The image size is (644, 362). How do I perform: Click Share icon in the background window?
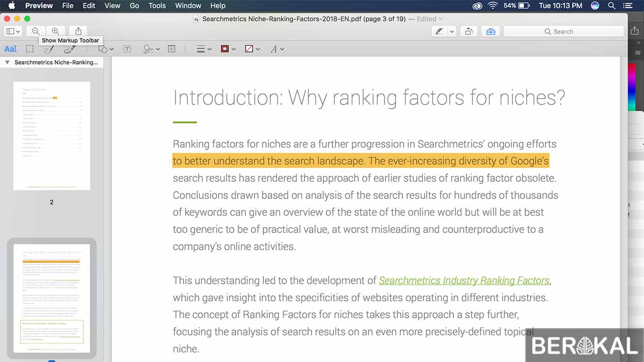635,31
